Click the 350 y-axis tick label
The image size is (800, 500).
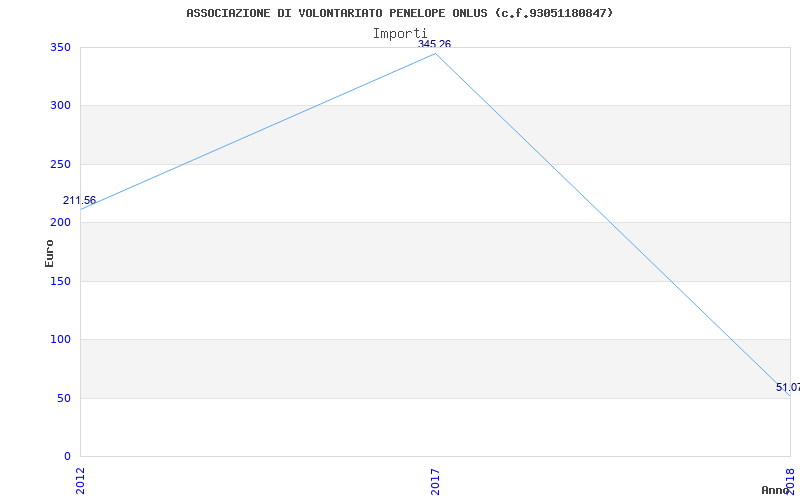tap(60, 47)
